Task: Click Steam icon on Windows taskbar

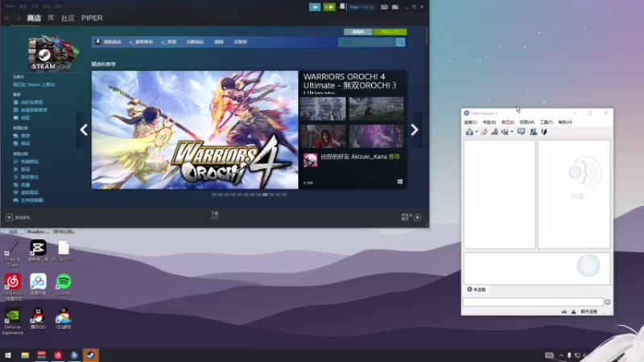Action: click(91, 355)
